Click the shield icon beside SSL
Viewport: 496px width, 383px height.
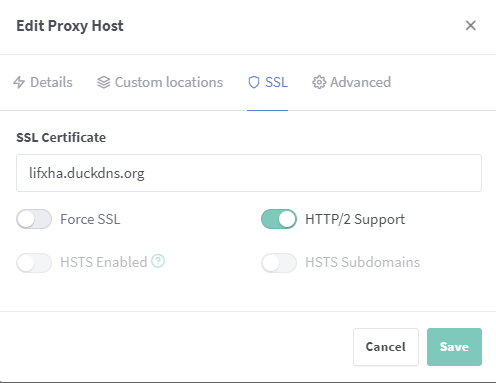coord(254,82)
